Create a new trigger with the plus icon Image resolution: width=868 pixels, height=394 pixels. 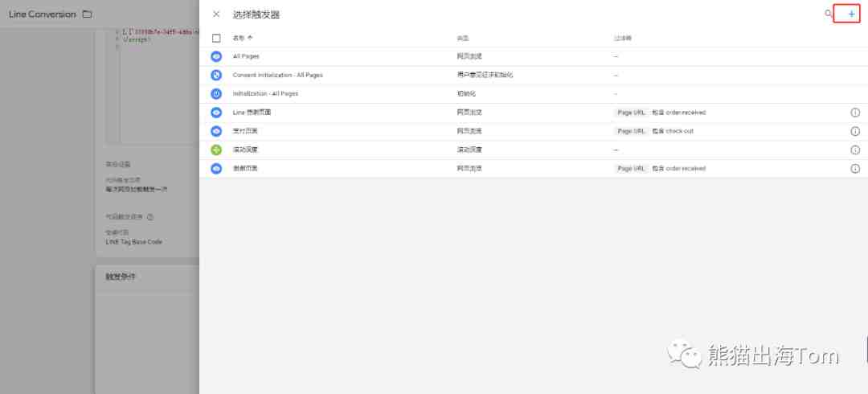point(851,14)
